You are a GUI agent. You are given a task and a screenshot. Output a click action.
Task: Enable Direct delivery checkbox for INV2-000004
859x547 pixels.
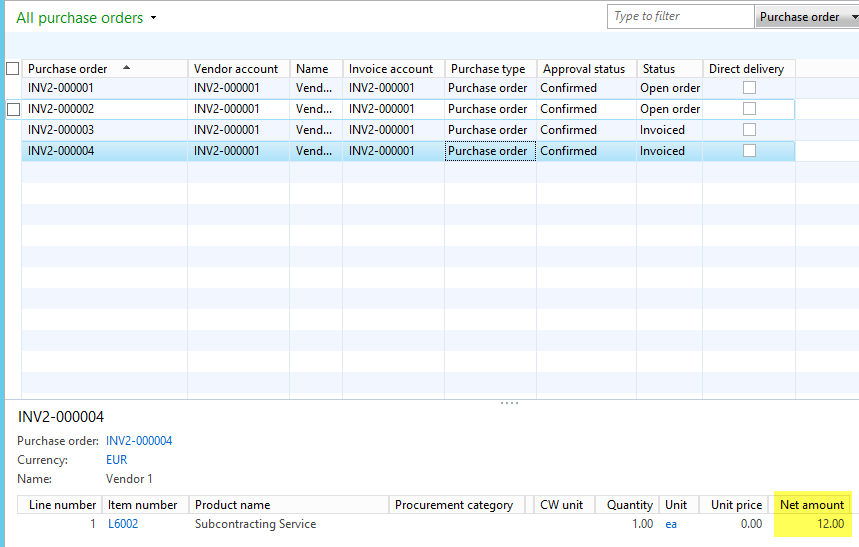click(x=749, y=151)
